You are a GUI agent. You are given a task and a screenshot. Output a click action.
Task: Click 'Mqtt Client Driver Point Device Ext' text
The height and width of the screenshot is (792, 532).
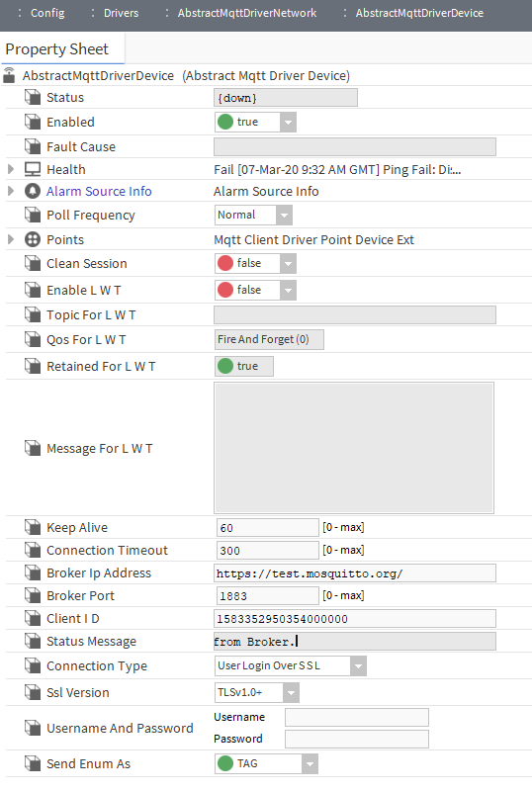313,239
